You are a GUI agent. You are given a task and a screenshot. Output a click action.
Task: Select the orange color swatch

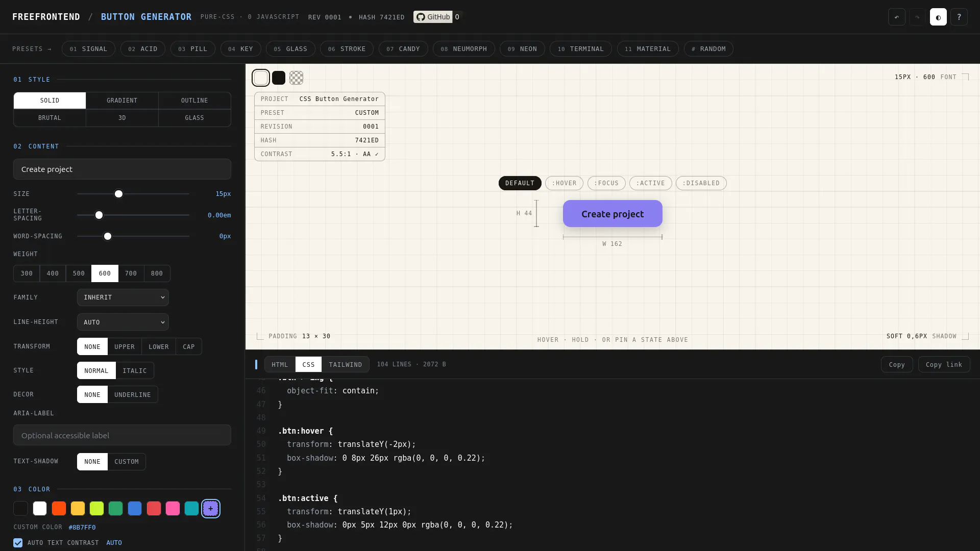click(59, 508)
